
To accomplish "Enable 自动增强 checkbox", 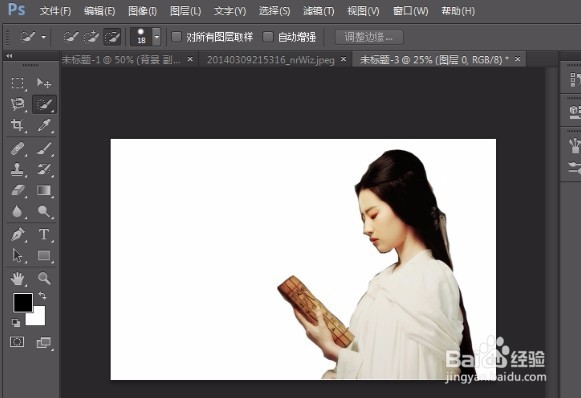I will pos(268,37).
